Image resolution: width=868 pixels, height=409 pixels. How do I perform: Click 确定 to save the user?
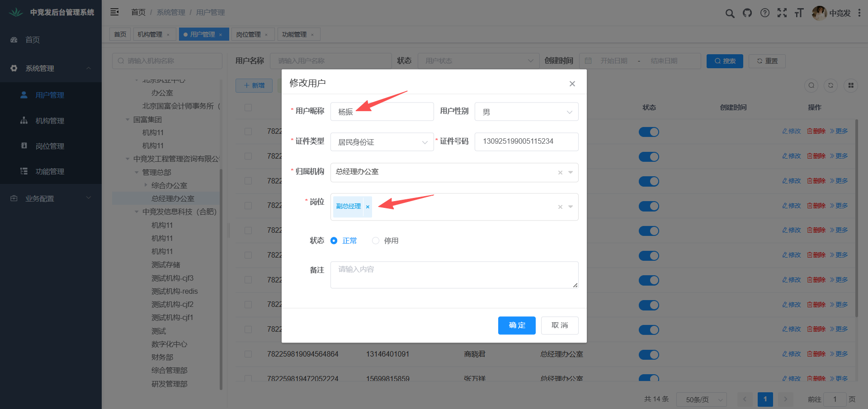tap(517, 325)
